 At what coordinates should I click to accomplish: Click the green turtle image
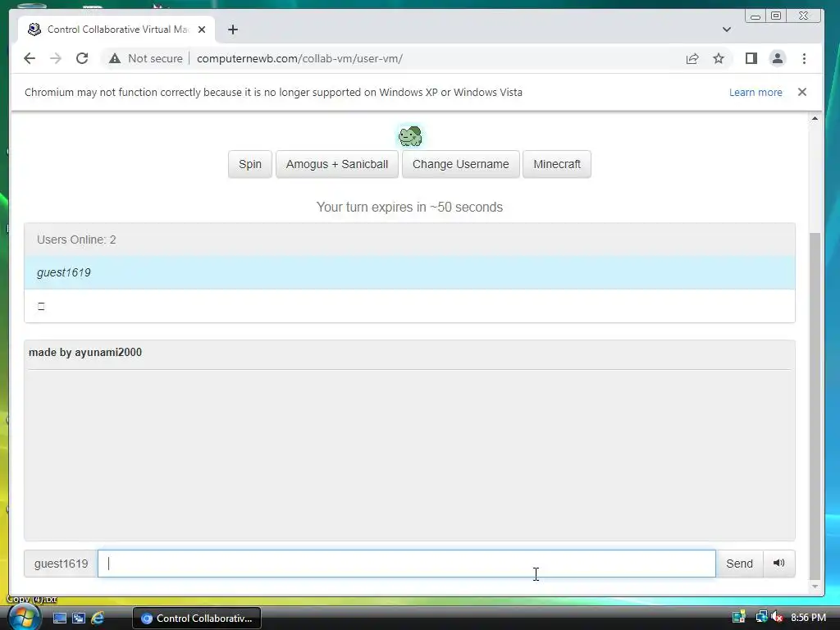coord(410,136)
